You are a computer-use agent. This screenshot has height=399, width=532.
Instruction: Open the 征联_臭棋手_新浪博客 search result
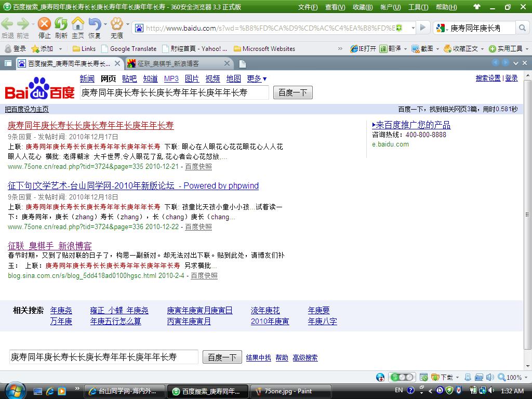click(50, 246)
